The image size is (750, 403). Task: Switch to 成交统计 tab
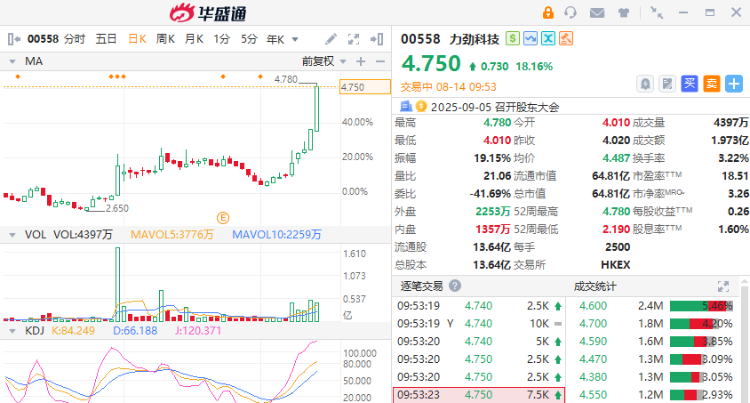tap(595, 286)
